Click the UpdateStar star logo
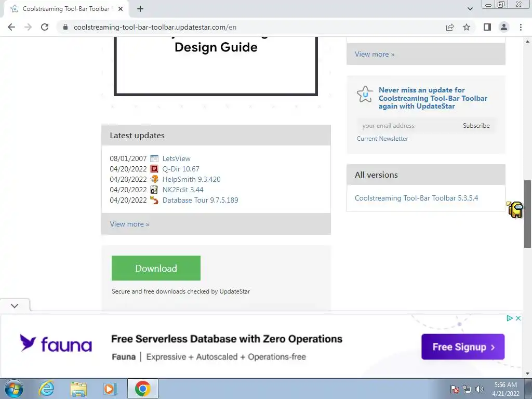 365,94
